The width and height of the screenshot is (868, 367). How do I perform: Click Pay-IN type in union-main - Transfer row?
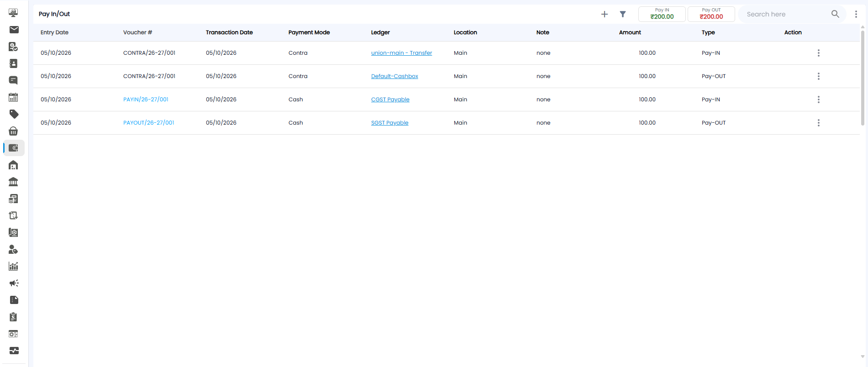[711, 53]
